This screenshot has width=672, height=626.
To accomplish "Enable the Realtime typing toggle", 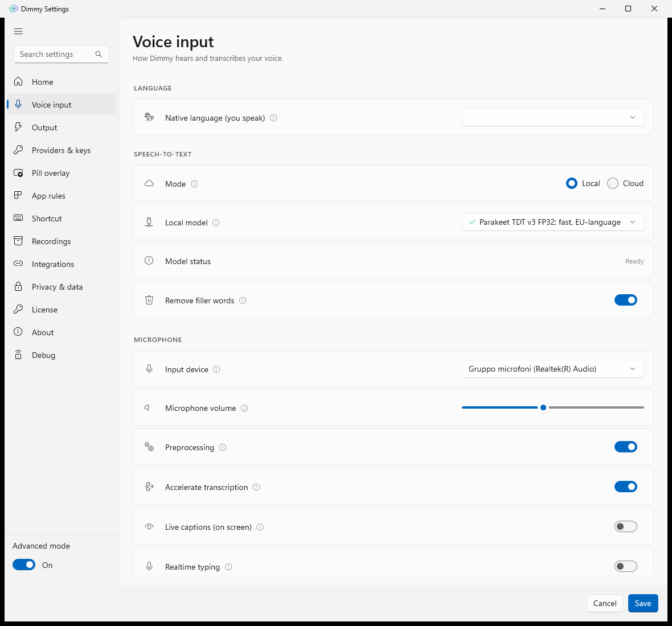I will (x=626, y=566).
